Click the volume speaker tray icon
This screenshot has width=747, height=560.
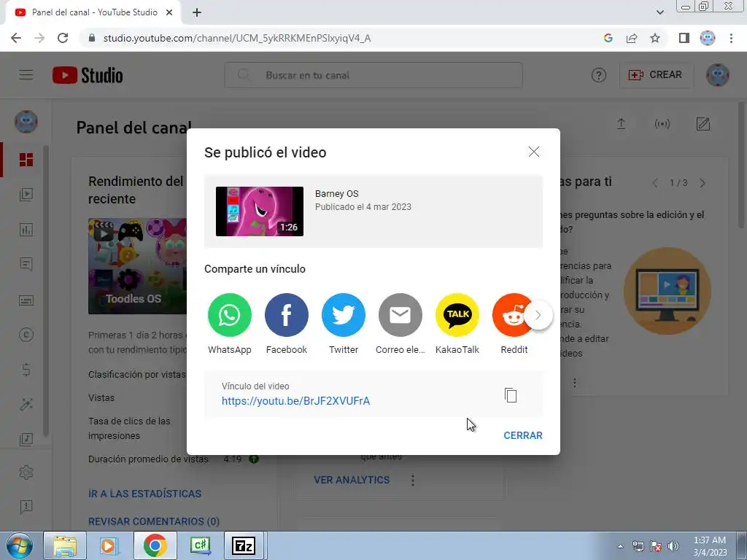click(x=673, y=546)
